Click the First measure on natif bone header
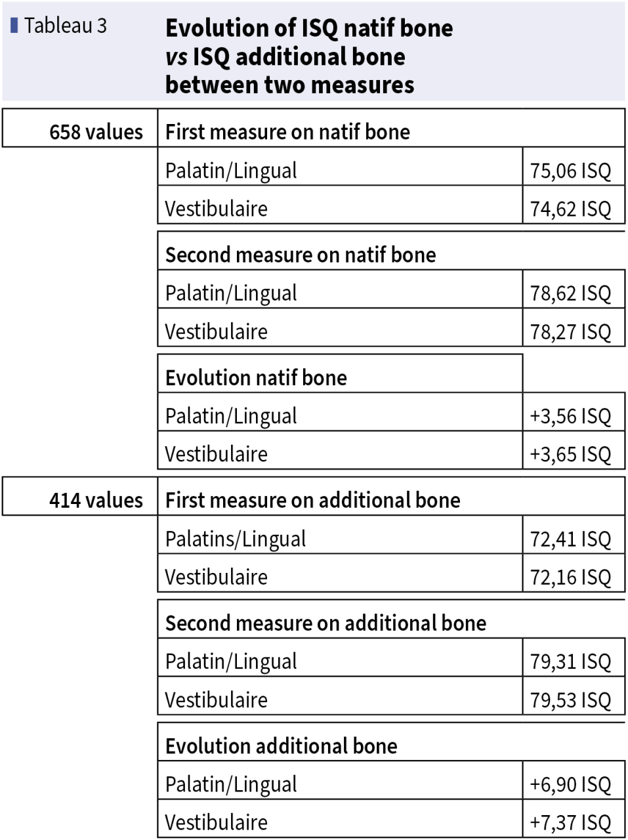628x840 pixels. (391, 128)
